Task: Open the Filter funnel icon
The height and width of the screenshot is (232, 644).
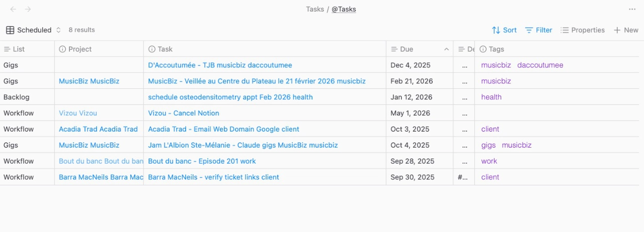Action: (529, 30)
